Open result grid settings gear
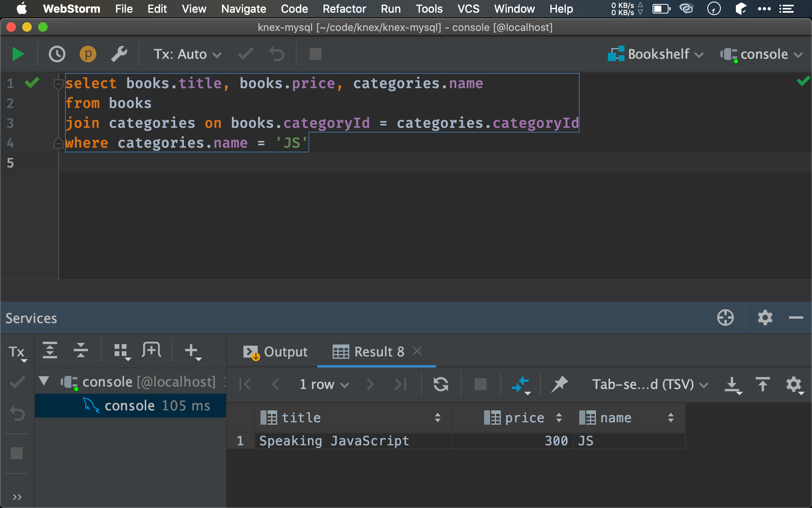Screen dimensions: 812x508 pyautogui.click(x=795, y=385)
